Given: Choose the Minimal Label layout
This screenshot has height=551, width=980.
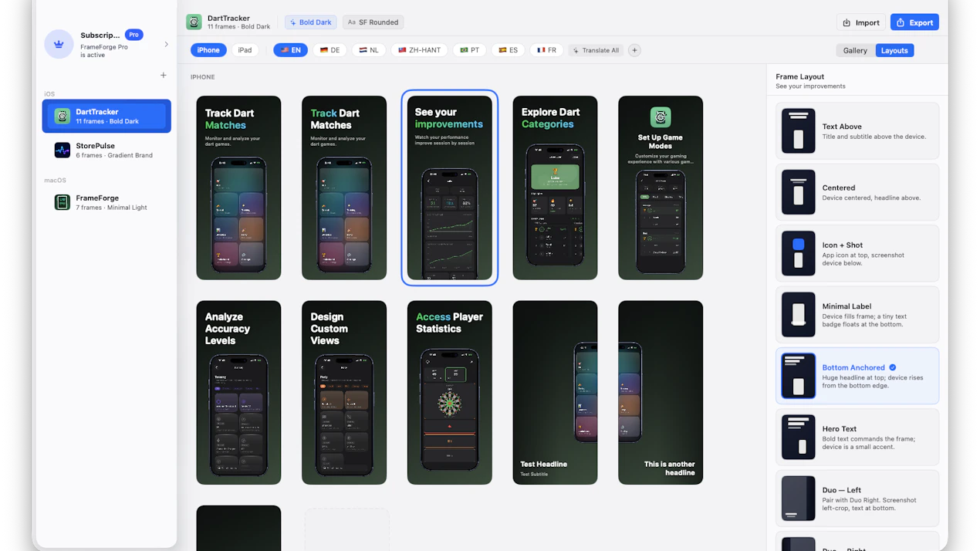Looking at the screenshot, I should tap(857, 315).
